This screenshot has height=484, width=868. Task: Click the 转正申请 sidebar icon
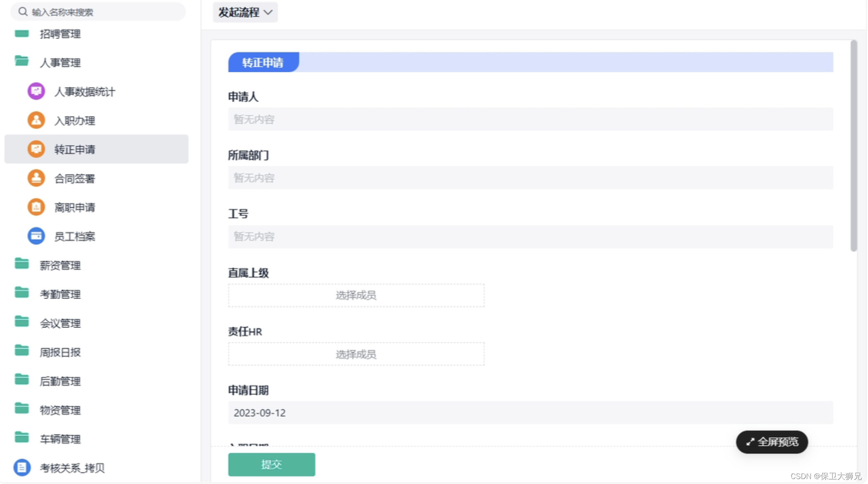[36, 149]
